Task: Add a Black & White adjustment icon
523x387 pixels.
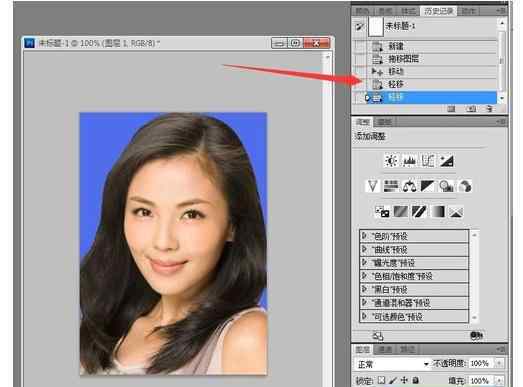Action: click(x=428, y=186)
